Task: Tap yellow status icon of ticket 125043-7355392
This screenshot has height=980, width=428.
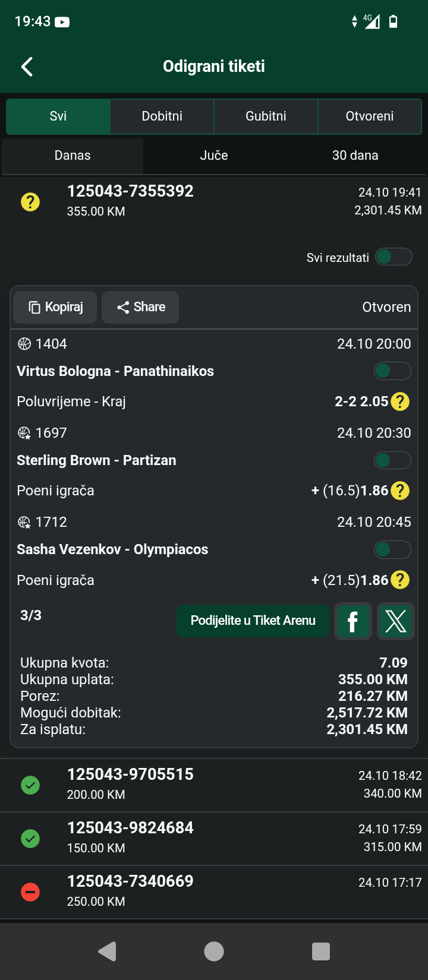Action: (30, 202)
